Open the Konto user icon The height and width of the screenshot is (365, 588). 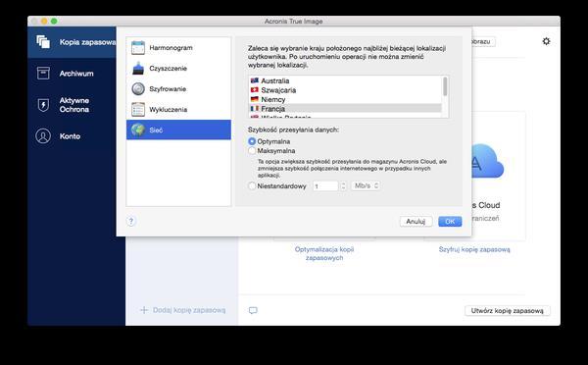point(43,136)
